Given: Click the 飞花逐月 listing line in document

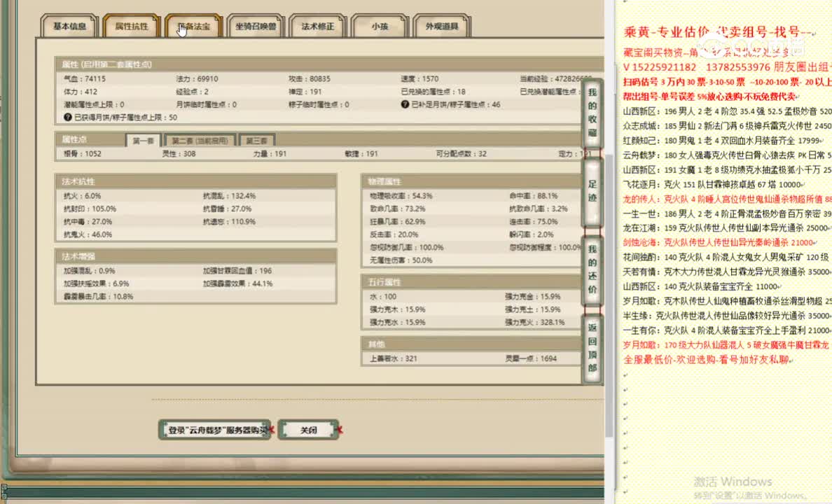Looking at the screenshot, I should tap(713, 185).
